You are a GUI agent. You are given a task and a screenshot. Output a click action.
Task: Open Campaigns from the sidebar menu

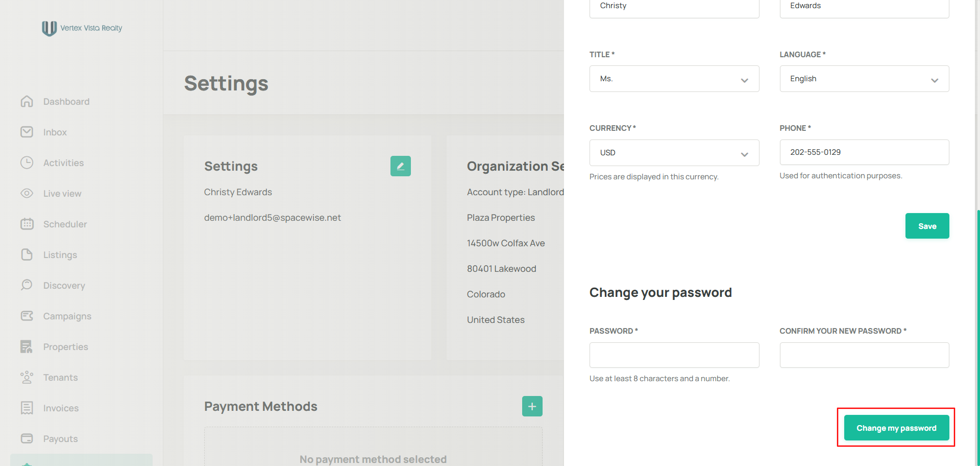67,316
